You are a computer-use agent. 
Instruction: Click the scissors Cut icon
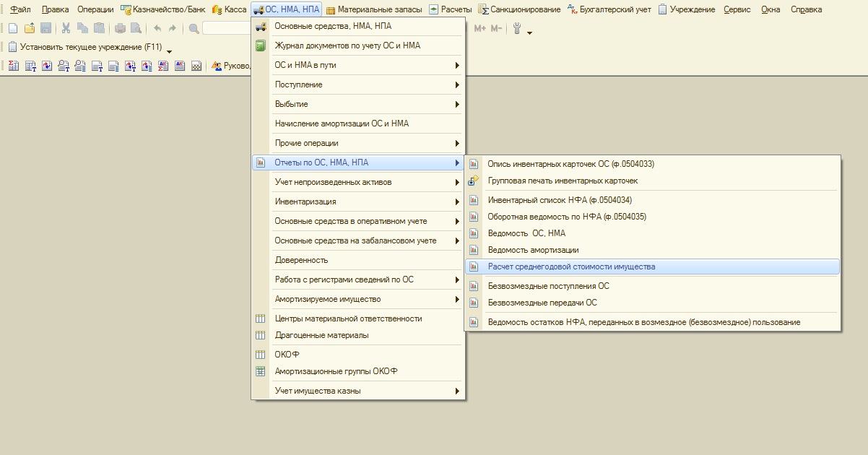[66, 28]
